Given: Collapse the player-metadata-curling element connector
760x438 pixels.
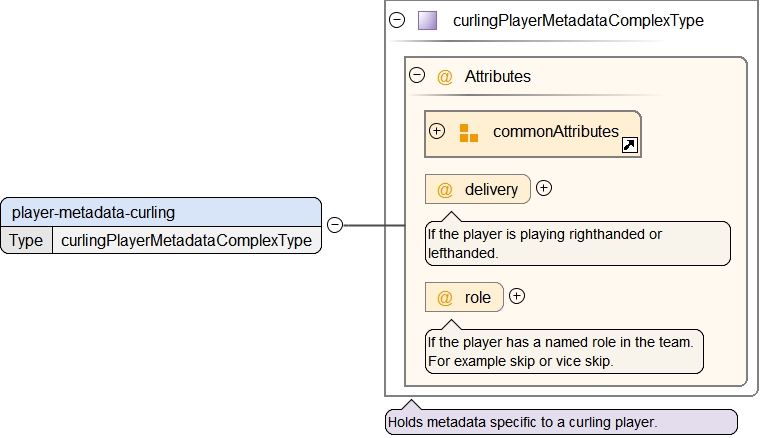Looking at the screenshot, I should click(x=335, y=225).
